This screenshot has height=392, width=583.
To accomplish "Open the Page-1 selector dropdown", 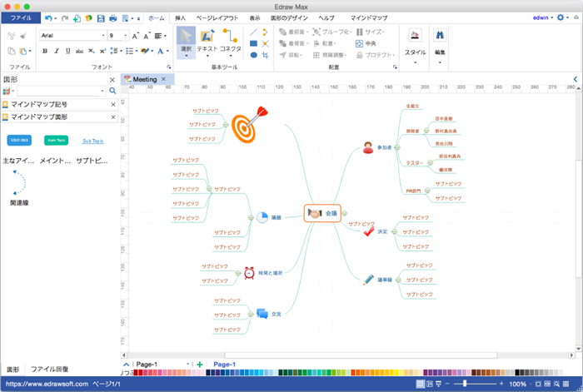I will (x=187, y=365).
